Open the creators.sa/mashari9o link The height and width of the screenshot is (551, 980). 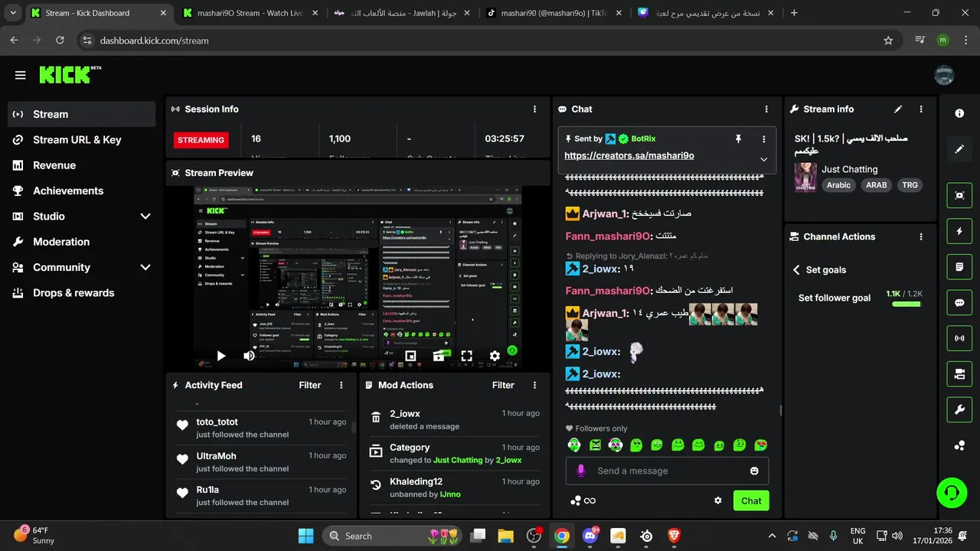click(629, 155)
